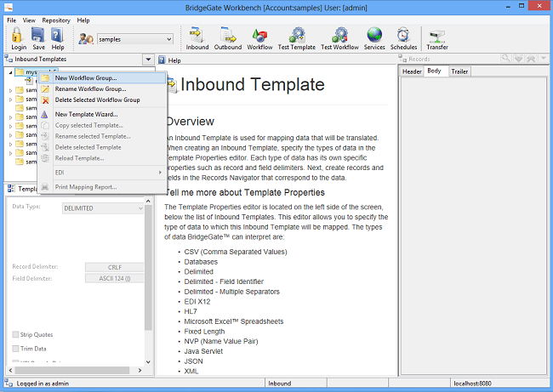Choose Rename Workflow Group from context menu
The width and height of the screenshot is (553, 392).
[102, 88]
